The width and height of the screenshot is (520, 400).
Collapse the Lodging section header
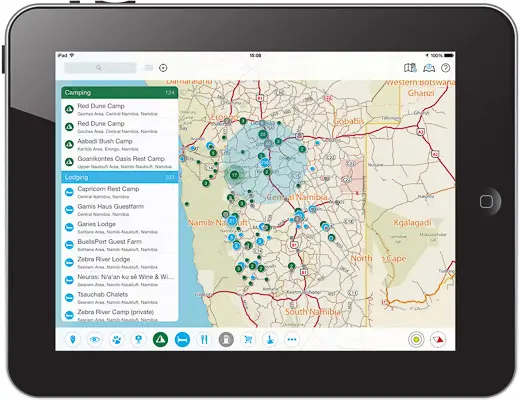click(x=120, y=177)
